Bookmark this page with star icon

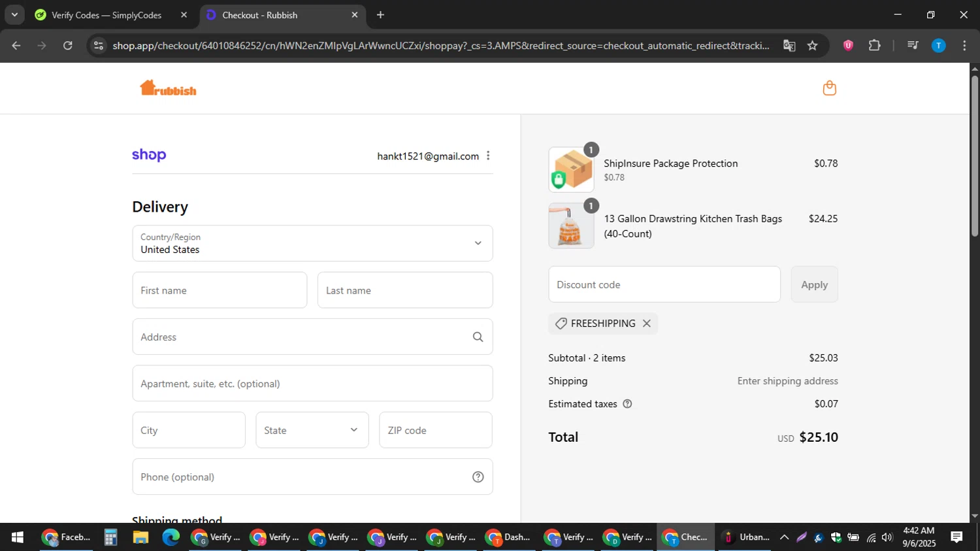pos(812,46)
